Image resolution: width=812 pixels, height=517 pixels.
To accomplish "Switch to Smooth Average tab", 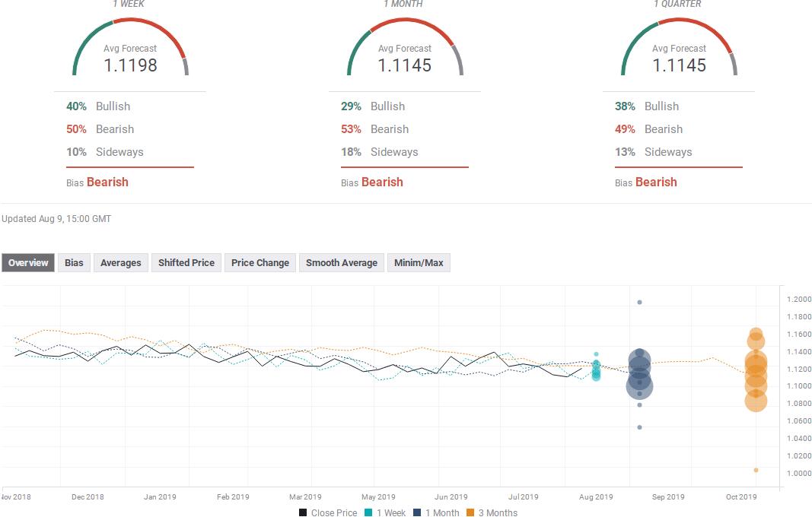I will pyautogui.click(x=341, y=263).
